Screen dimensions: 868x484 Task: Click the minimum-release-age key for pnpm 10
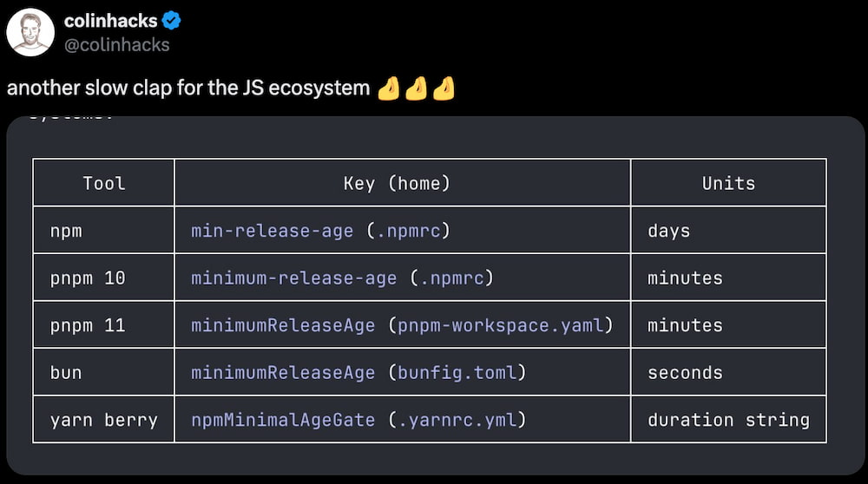point(294,278)
